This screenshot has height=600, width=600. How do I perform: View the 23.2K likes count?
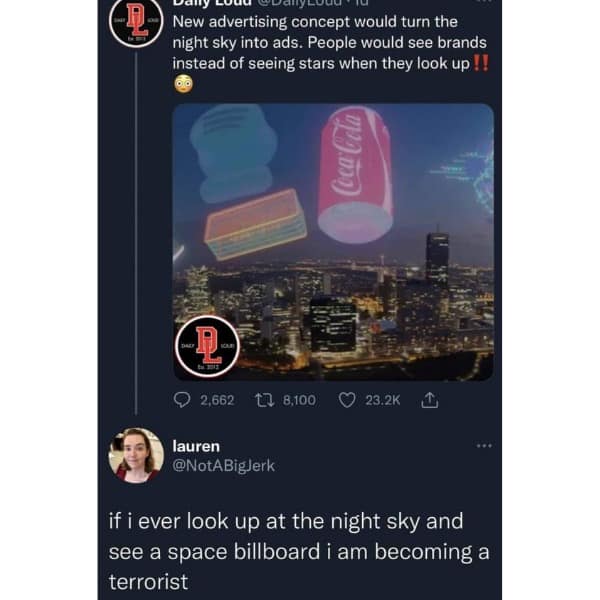coord(383,400)
